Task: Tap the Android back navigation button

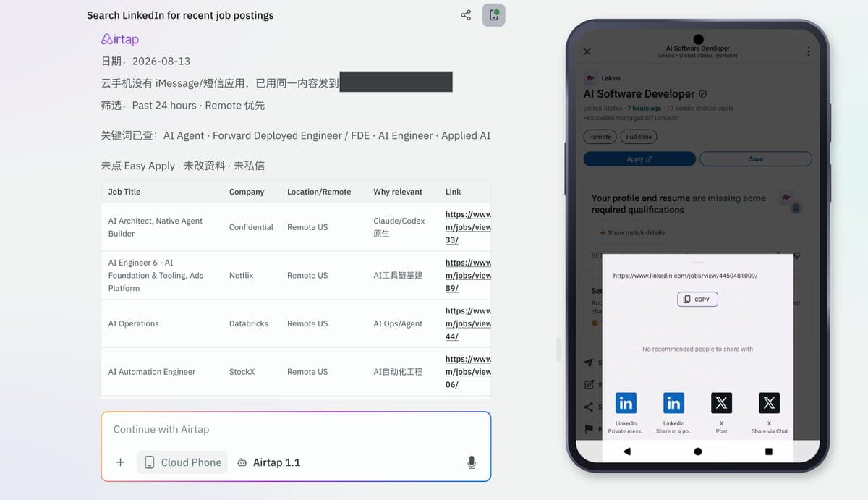Action: (x=626, y=452)
